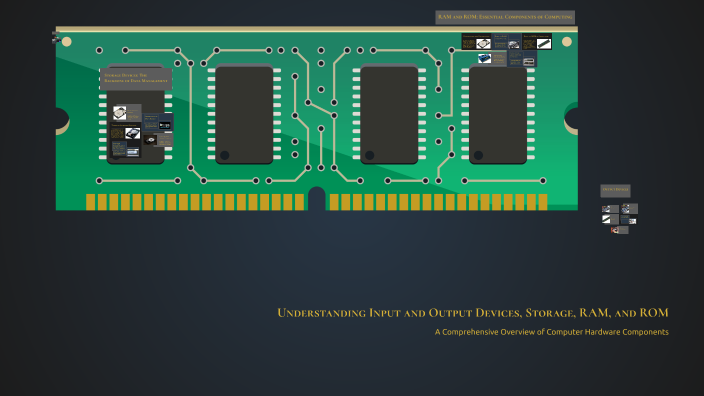Image resolution: width=704 pixels, height=396 pixels.
Task: Open RAM/ROM slide with blue memory module image
Action: (x=493, y=58)
